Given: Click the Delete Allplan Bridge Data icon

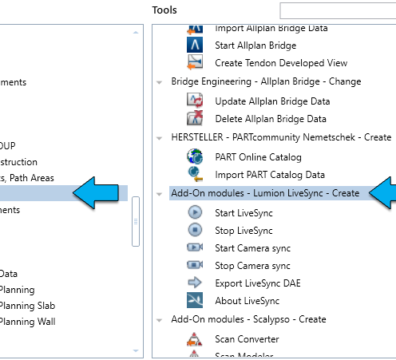Looking at the screenshot, I should pyautogui.click(x=195, y=118).
